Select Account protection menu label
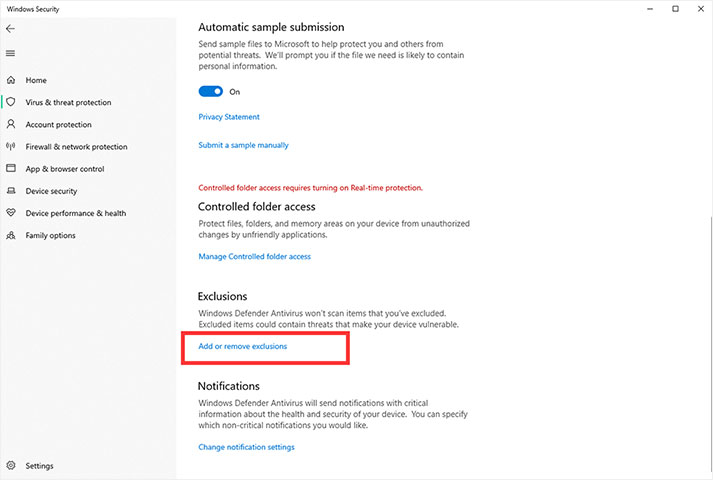 59,125
